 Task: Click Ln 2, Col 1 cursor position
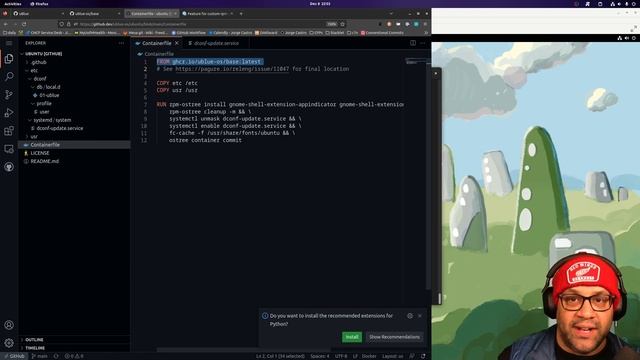click(280, 356)
